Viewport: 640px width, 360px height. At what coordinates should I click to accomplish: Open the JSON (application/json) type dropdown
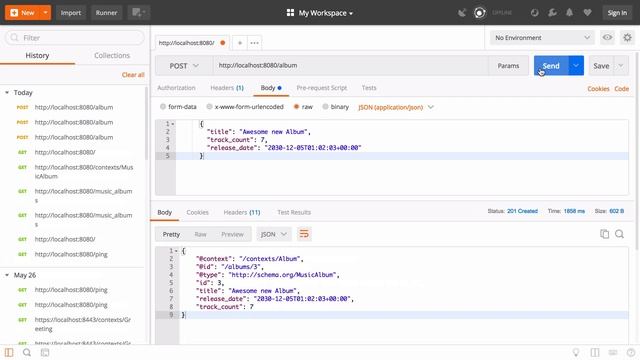[x=396, y=107]
